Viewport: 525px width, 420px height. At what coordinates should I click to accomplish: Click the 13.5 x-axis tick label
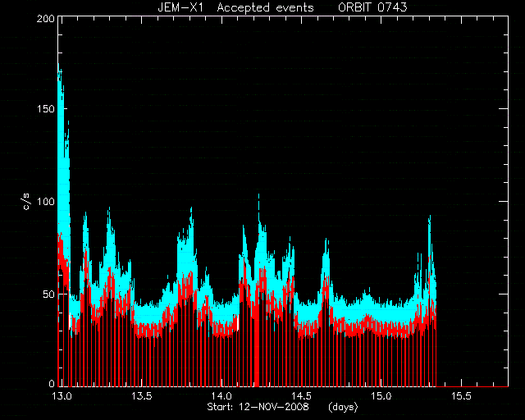click(x=142, y=396)
